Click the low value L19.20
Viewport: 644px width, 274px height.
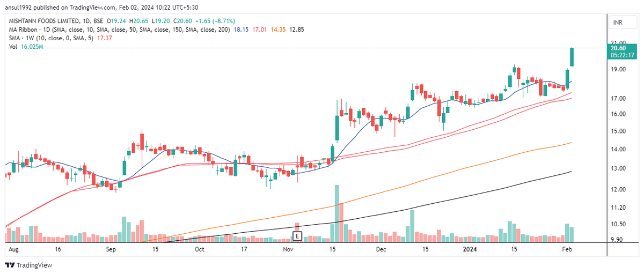click(160, 22)
